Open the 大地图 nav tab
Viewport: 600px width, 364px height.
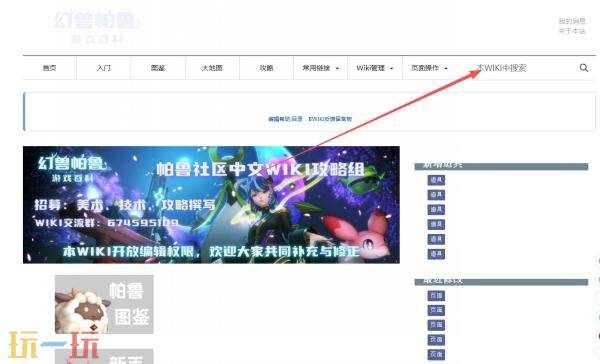pyautogui.click(x=212, y=68)
